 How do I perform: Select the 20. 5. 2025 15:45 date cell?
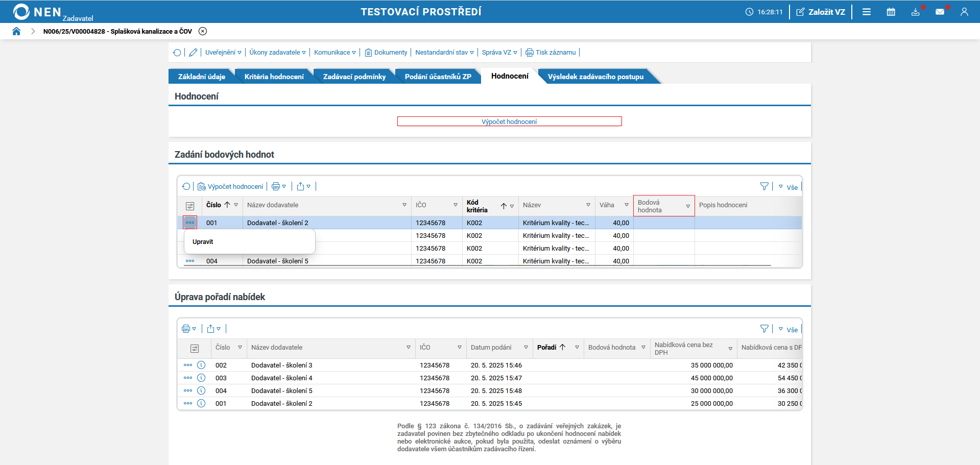499,403
